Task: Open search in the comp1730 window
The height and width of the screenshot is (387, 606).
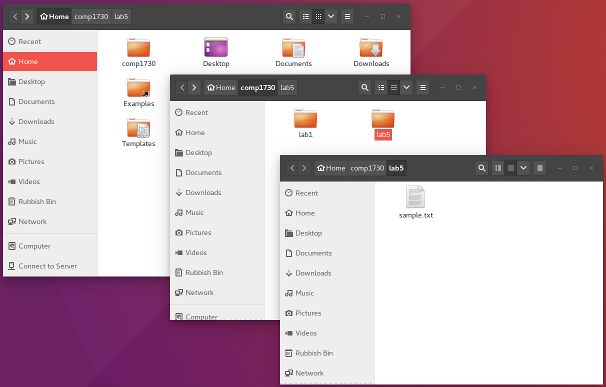Action: click(x=364, y=88)
